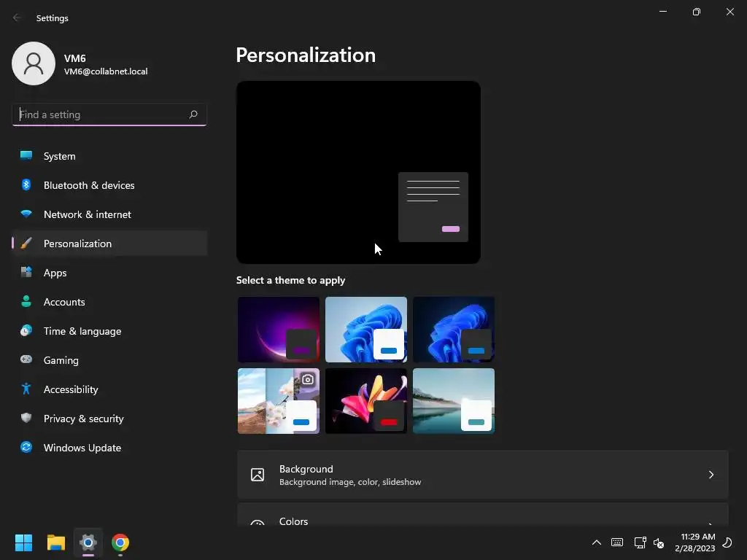Click the Apps icon in sidebar
This screenshot has width=747, height=560.
[26, 273]
